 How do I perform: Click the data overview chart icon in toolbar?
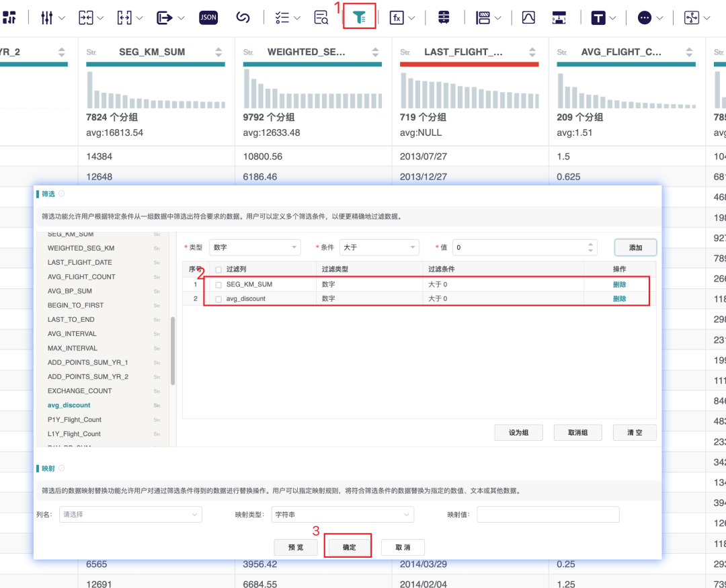(9, 17)
